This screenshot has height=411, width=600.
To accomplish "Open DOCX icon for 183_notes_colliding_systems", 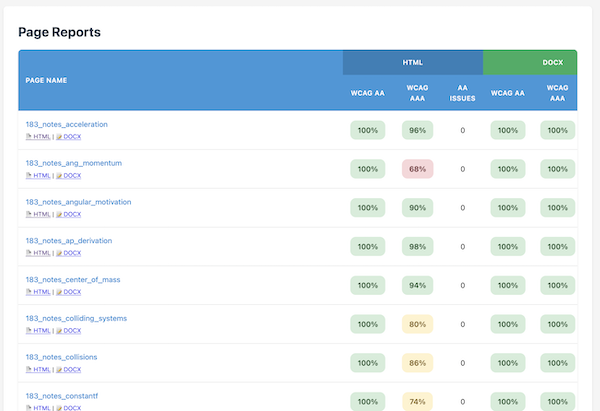I will [x=60, y=330].
